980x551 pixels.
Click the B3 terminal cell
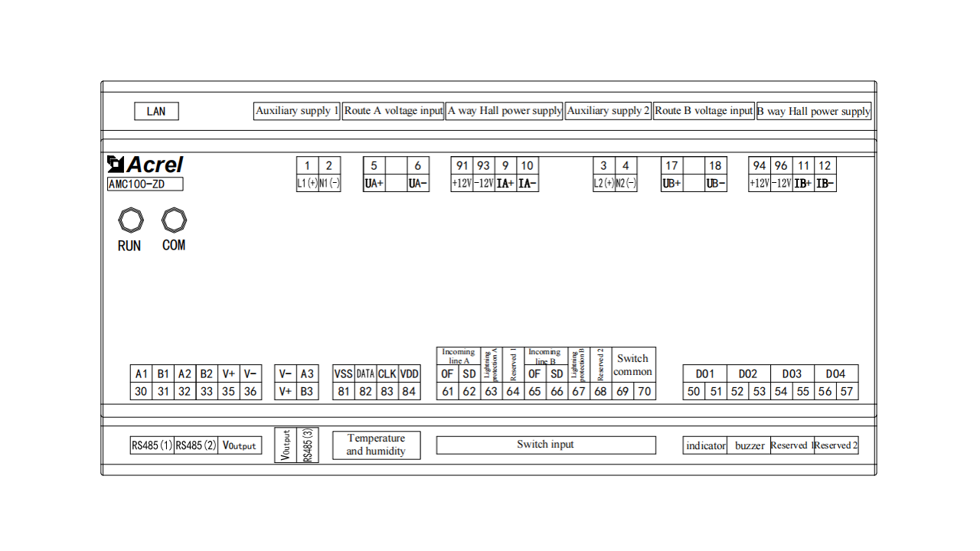[307, 391]
